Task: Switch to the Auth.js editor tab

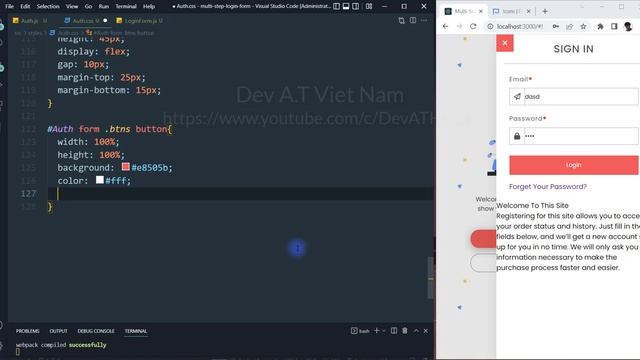Action: pos(30,20)
